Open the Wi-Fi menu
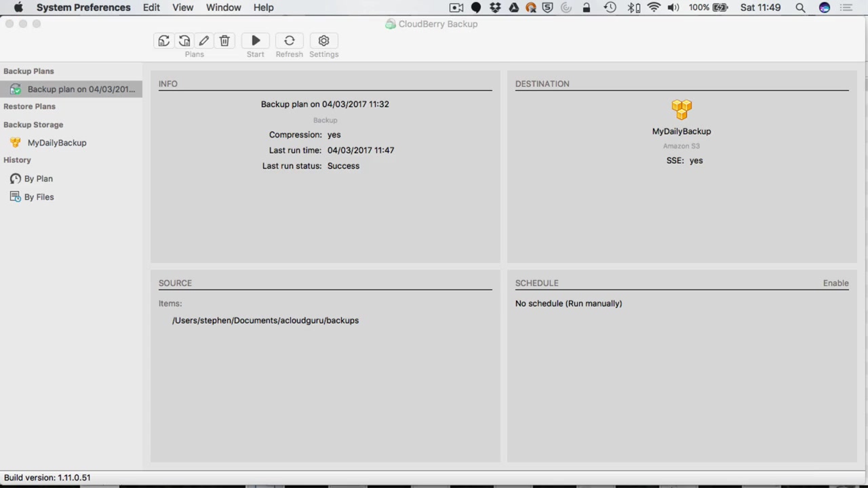Viewport: 868px width, 488px height. click(x=654, y=7)
